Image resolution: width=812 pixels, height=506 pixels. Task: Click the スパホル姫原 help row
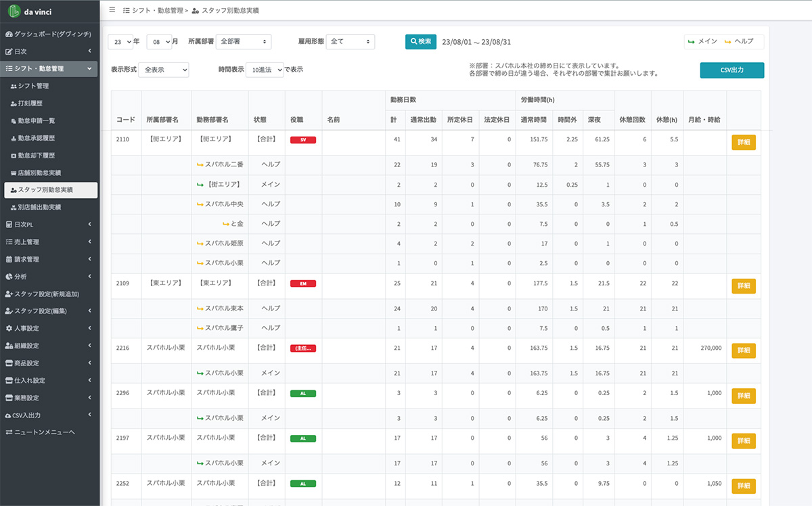[436, 244]
